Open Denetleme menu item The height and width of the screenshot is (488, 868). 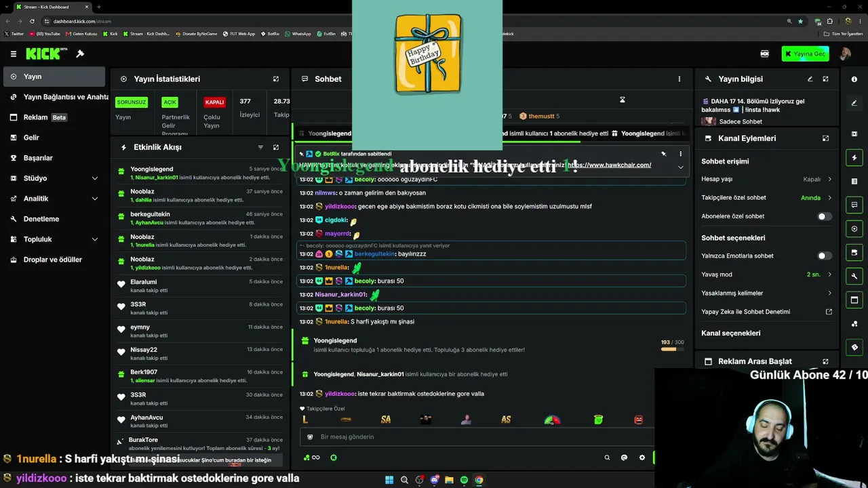coord(54,219)
